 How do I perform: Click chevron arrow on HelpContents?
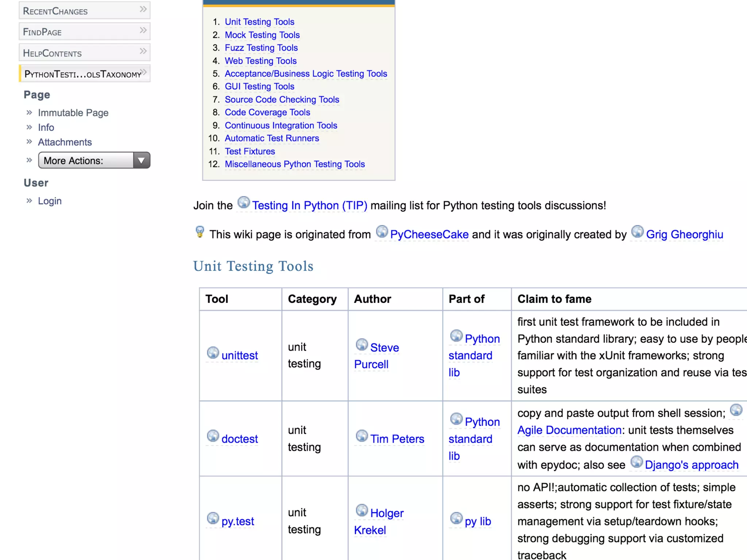click(143, 51)
